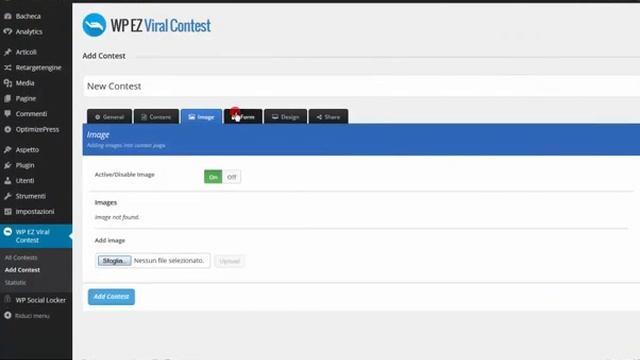Open Utenti menu item

tap(25, 180)
